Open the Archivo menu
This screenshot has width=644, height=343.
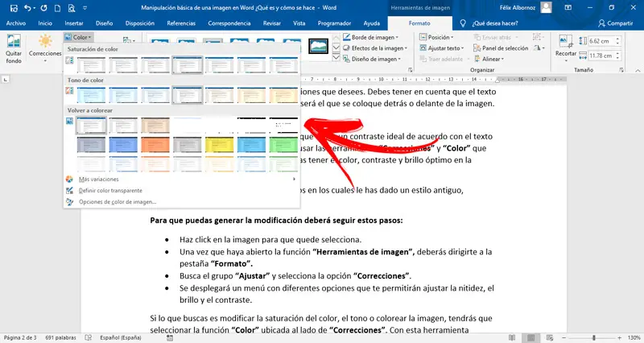coord(16,23)
